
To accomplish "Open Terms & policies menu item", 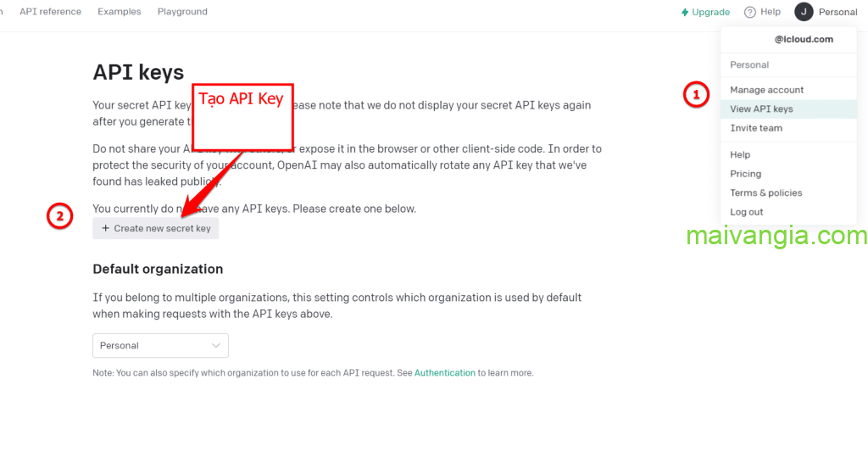I will click(765, 193).
